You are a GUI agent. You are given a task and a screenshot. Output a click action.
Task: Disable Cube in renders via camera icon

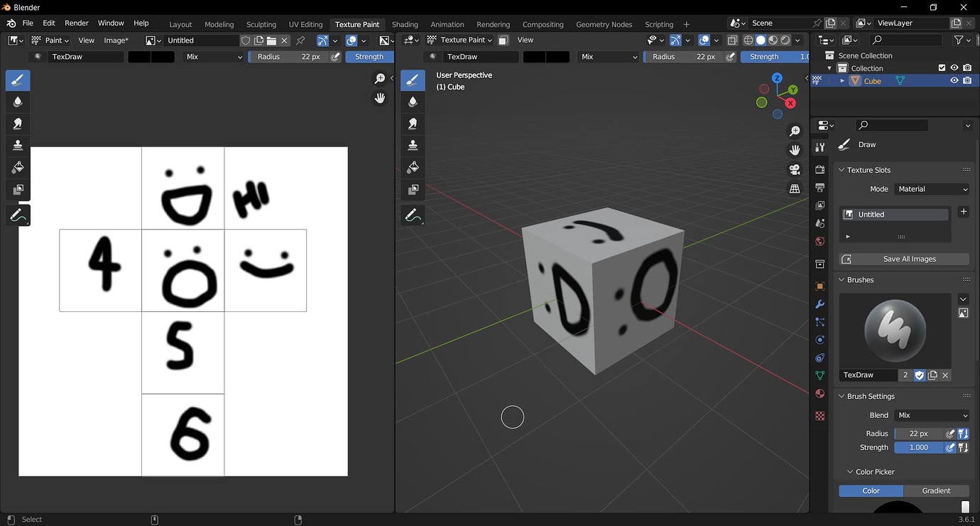click(967, 81)
